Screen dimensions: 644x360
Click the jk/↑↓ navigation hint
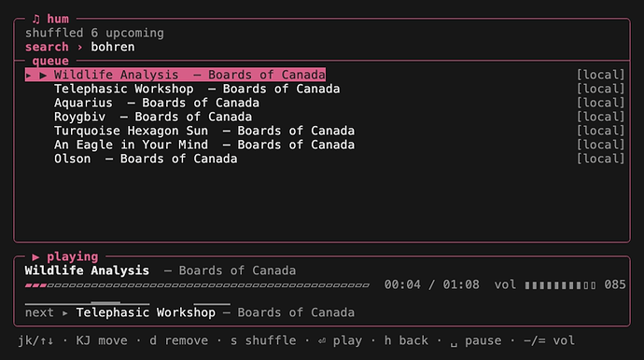pos(35,340)
